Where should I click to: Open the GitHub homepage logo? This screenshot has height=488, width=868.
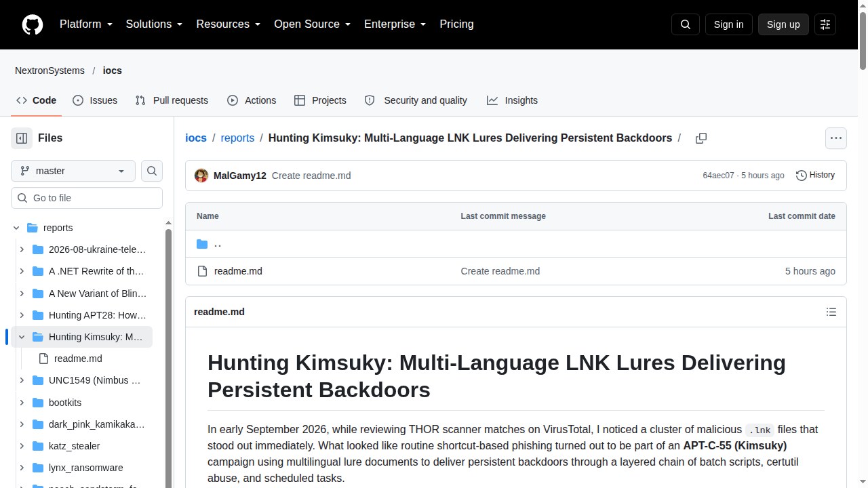33,24
